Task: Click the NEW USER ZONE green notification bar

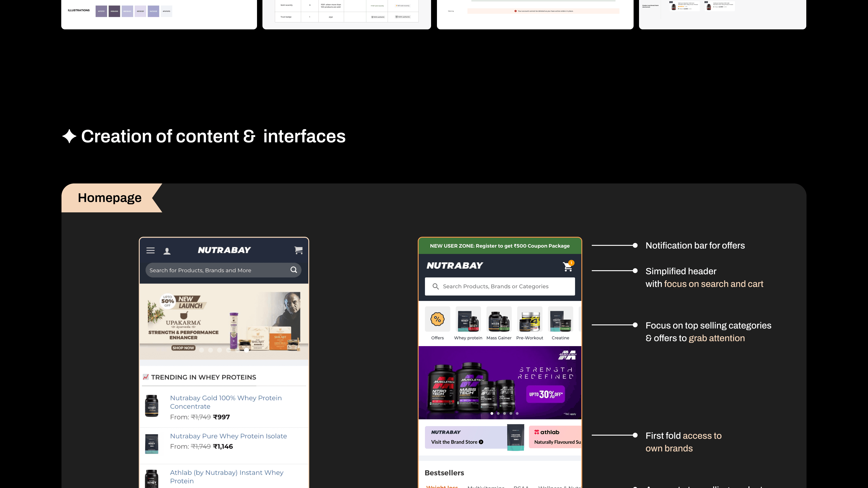Action: pos(500,246)
